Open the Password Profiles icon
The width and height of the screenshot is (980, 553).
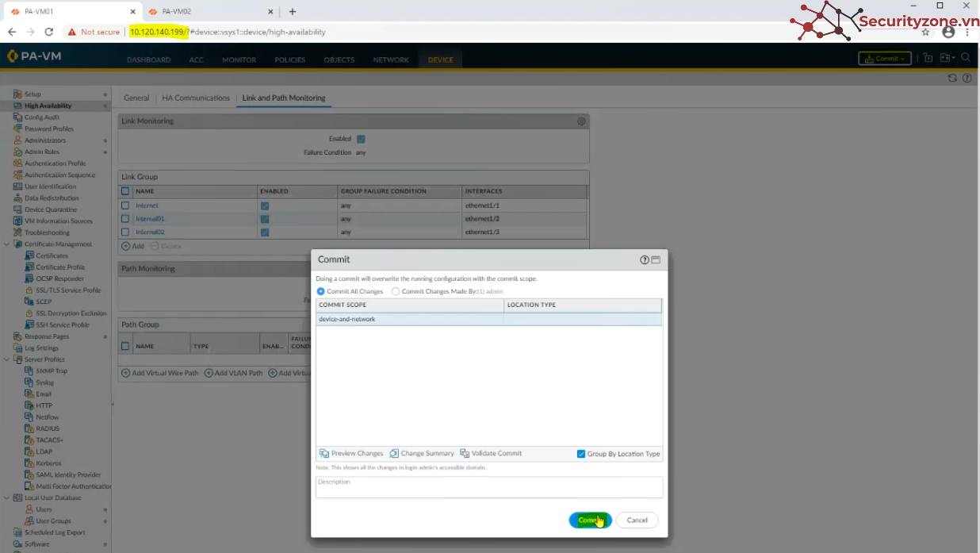(x=17, y=129)
